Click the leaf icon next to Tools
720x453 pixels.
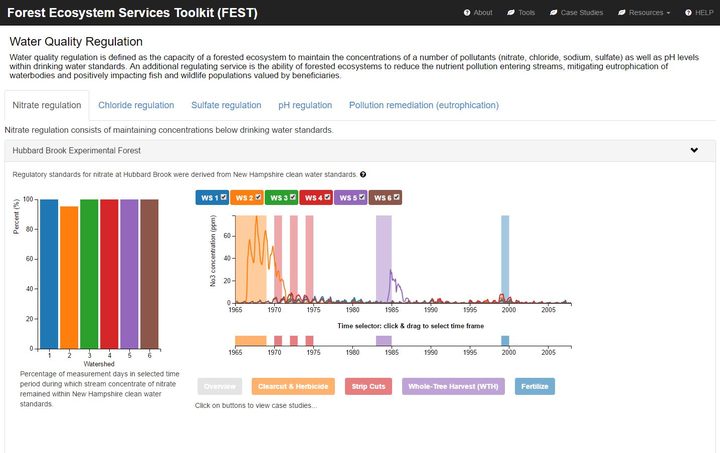coord(511,13)
